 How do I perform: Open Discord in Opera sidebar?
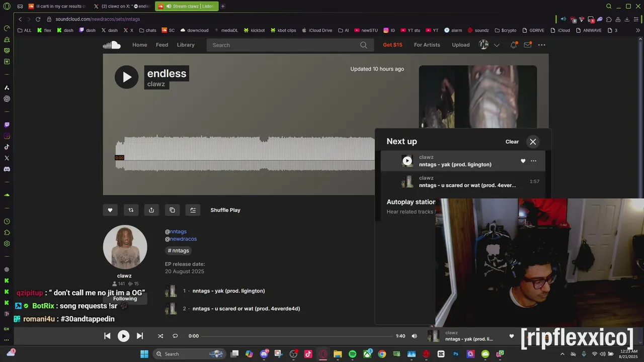[7, 169]
